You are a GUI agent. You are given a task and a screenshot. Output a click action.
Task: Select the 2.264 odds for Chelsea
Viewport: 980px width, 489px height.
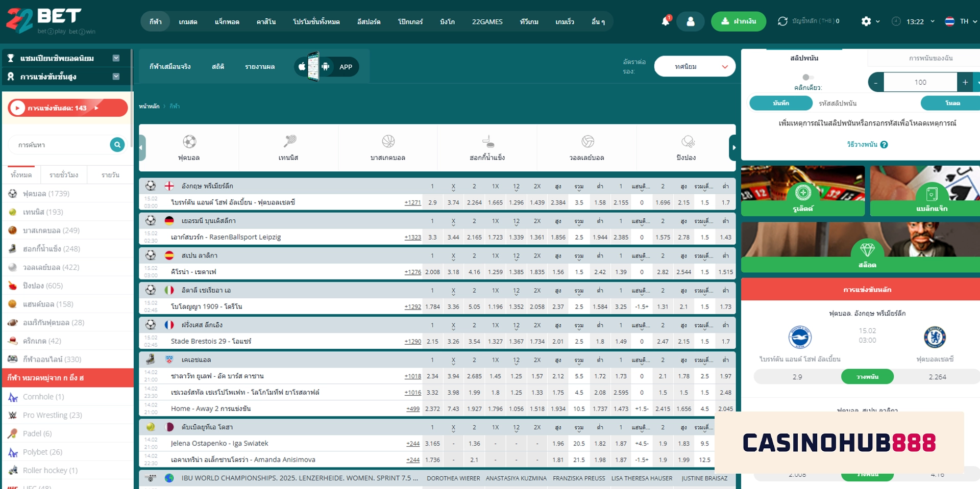click(x=937, y=377)
